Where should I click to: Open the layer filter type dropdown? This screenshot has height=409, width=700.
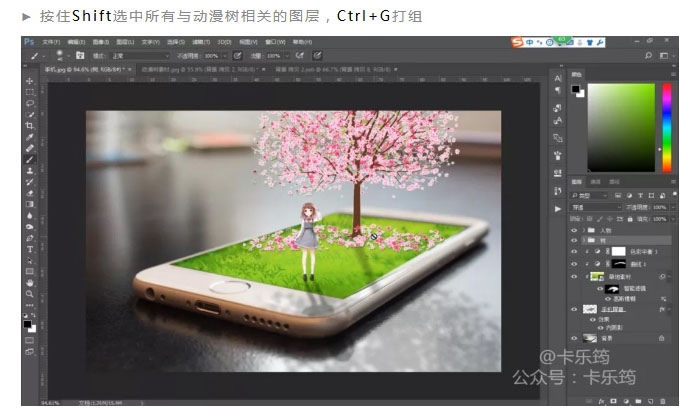pyautogui.click(x=589, y=196)
